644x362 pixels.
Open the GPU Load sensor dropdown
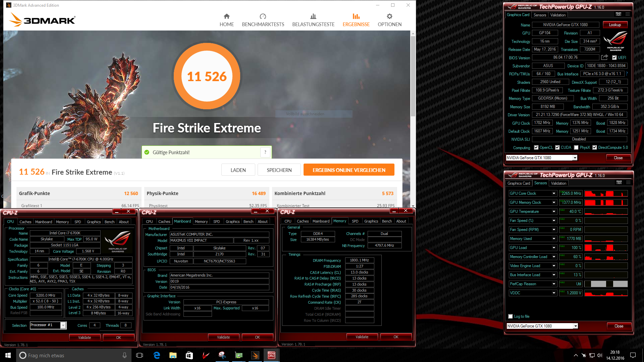pyautogui.click(x=554, y=248)
